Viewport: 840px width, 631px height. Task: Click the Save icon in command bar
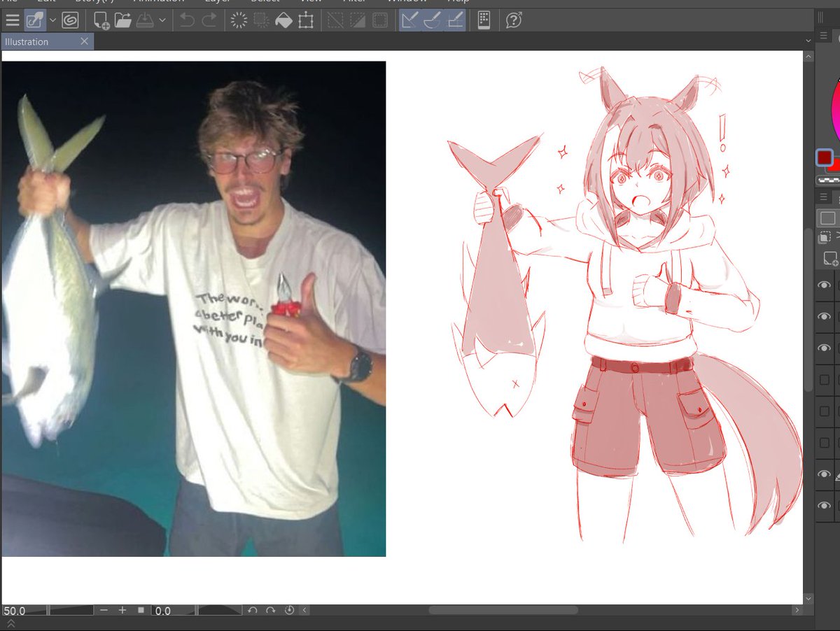pos(145,20)
